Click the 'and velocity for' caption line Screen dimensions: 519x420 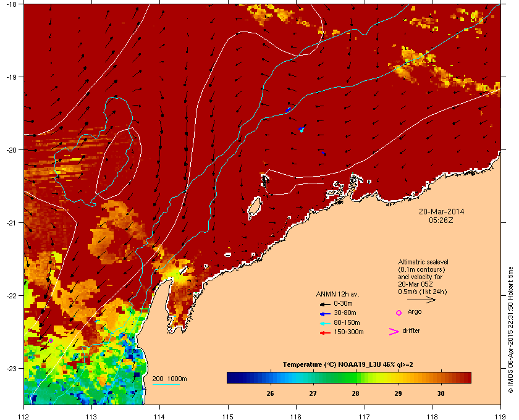point(420,277)
